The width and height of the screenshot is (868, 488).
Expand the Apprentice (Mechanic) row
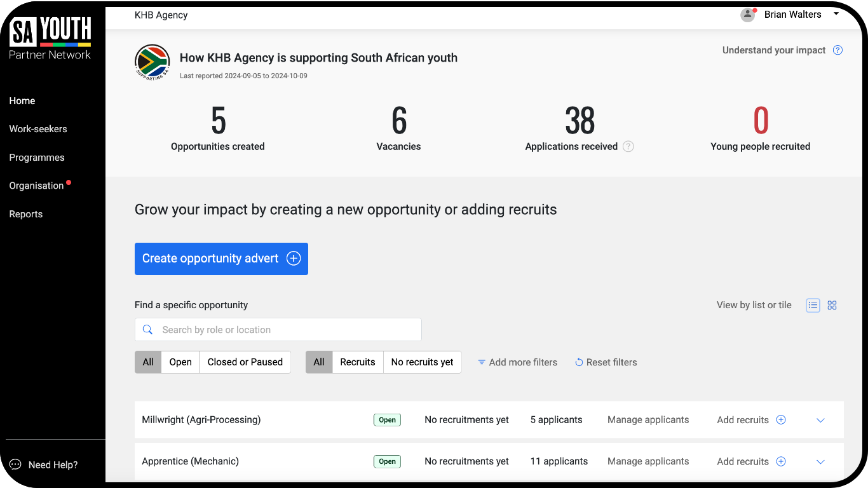(820, 462)
